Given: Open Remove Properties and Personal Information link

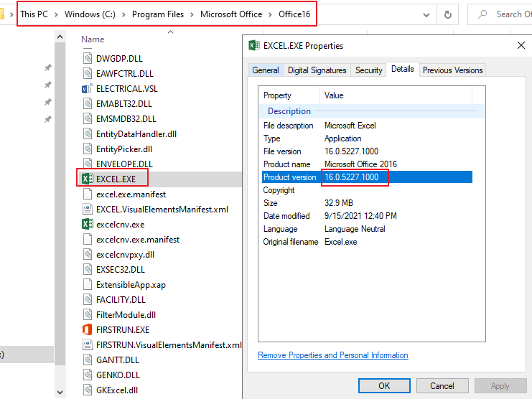Looking at the screenshot, I should tap(333, 355).
